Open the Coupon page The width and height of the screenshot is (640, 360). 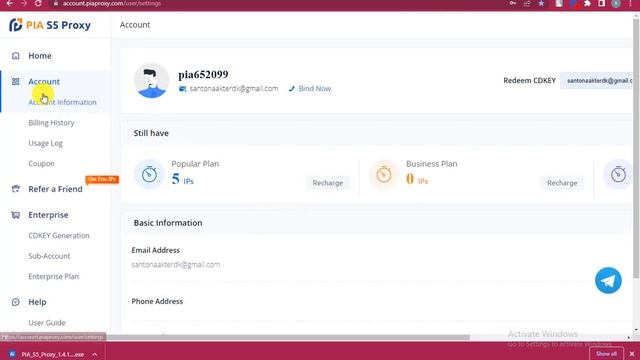tap(41, 164)
